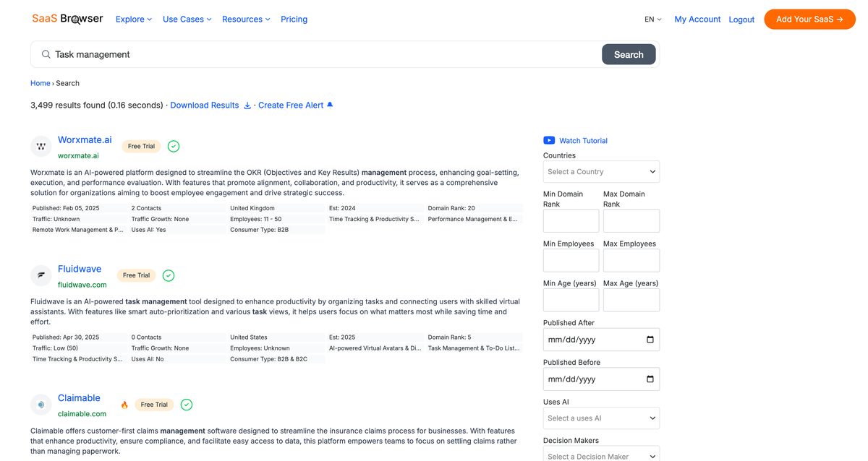Click the Claimable logo icon
This screenshot has height=461, width=868.
click(x=41, y=405)
